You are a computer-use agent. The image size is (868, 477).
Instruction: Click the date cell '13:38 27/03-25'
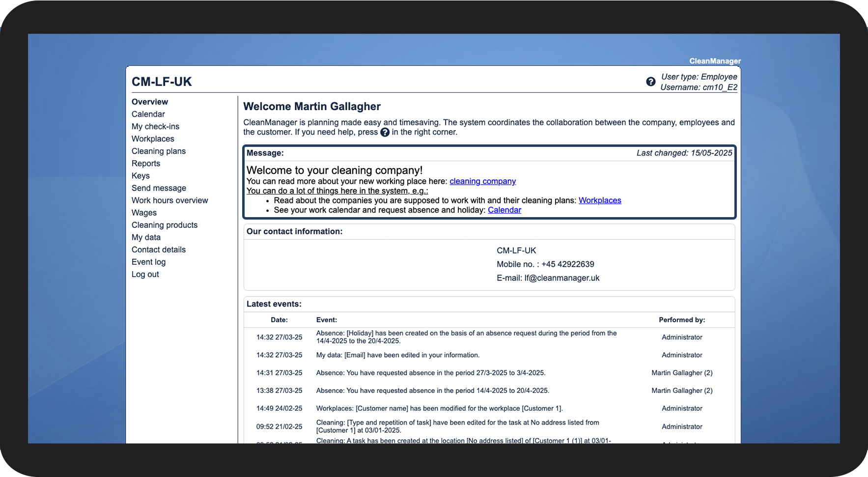(279, 391)
